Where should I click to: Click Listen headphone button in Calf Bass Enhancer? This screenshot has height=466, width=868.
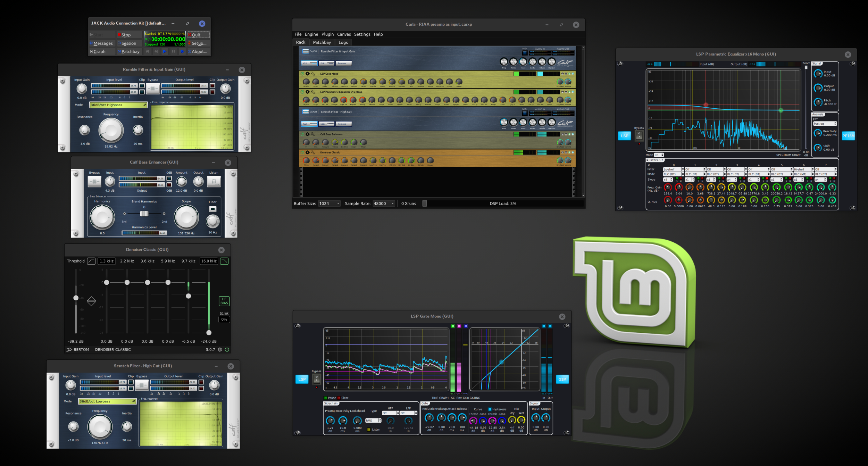coord(214,181)
